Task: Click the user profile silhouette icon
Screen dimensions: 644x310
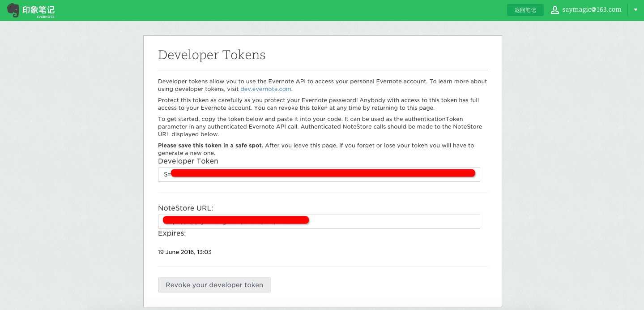Action: [x=555, y=10]
